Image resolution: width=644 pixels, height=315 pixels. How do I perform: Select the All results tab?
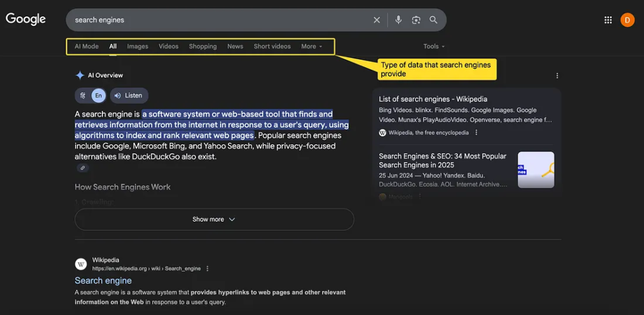(113, 47)
